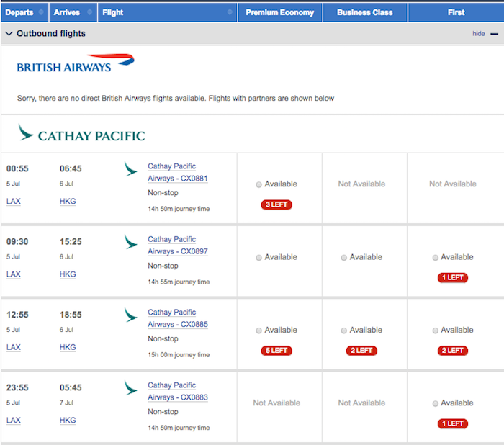Select First on flight CX0883
The width and height of the screenshot is (504, 445).
(x=435, y=403)
